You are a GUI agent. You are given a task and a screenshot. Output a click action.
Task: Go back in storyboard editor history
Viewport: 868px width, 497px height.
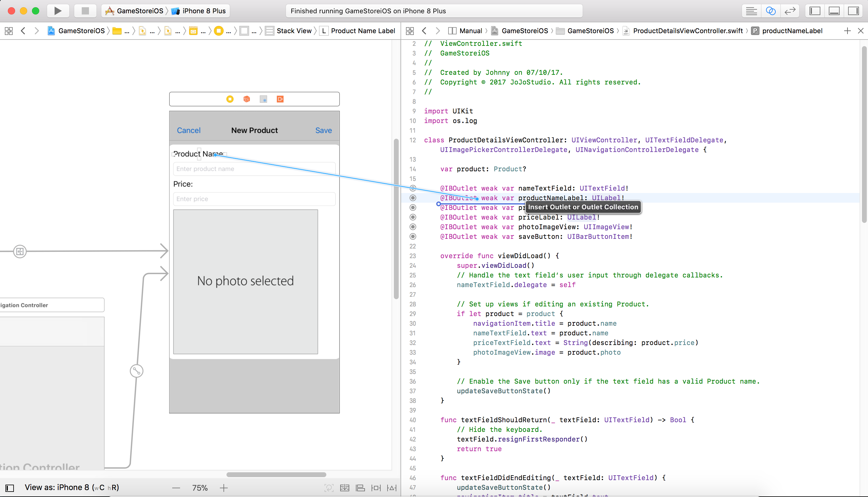coord(23,31)
